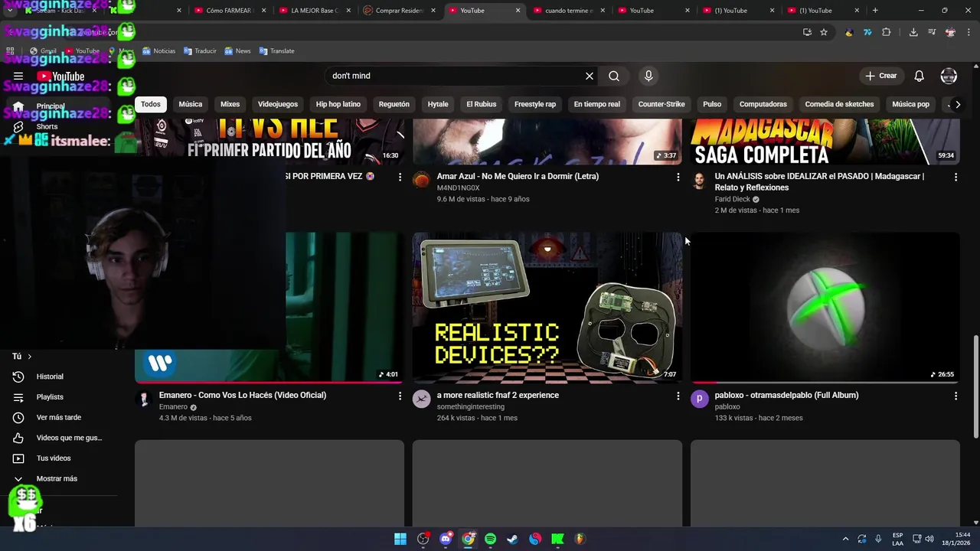Click the YouTube logo

click(60, 76)
